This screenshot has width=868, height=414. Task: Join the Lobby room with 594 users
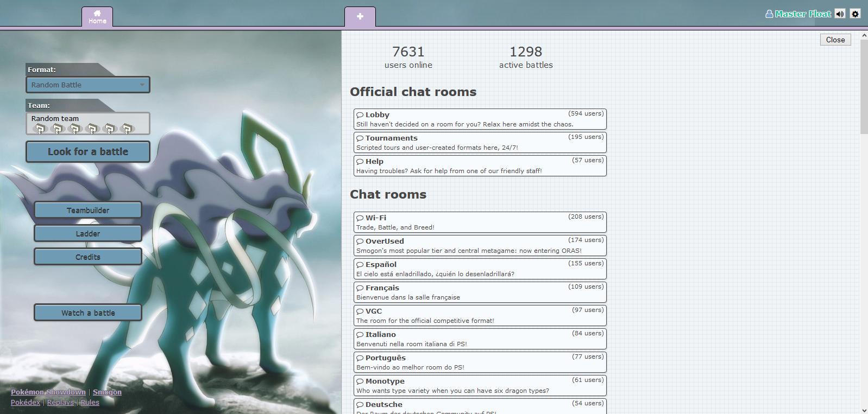[x=480, y=119]
